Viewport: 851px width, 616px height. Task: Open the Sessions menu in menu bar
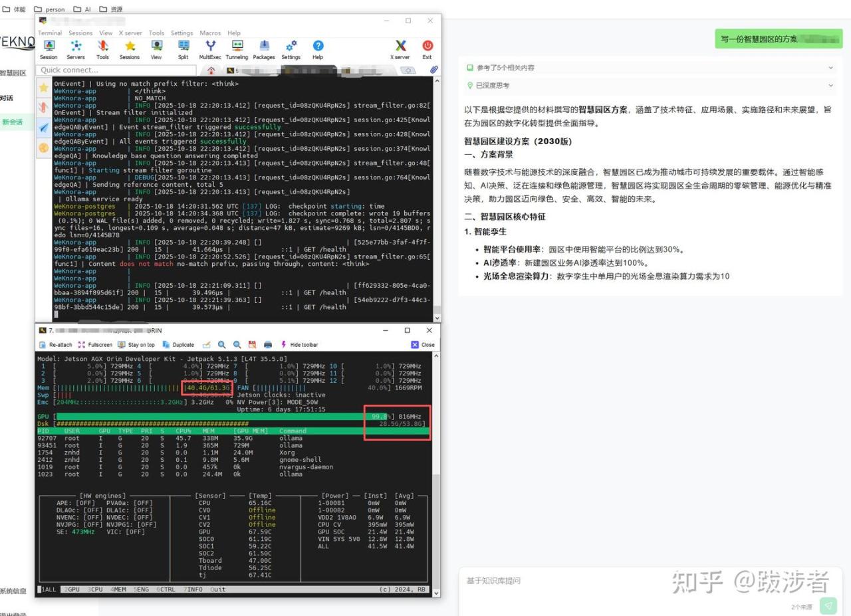[x=80, y=33]
